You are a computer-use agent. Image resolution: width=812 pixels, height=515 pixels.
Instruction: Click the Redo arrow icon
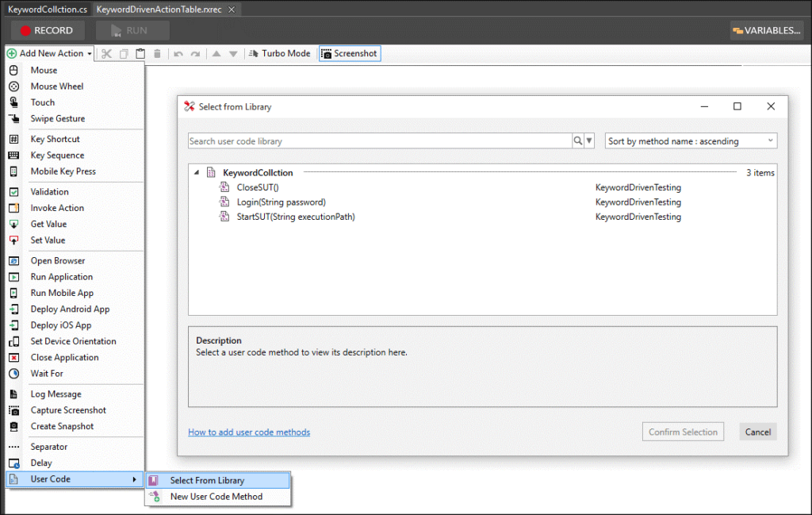pyautogui.click(x=195, y=54)
